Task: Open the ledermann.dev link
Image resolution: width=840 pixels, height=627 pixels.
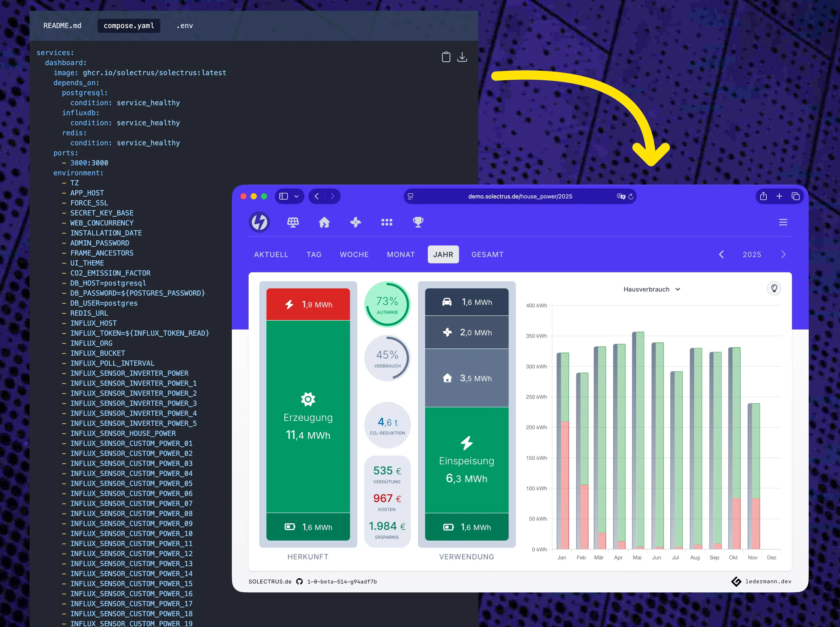Action: click(768, 581)
